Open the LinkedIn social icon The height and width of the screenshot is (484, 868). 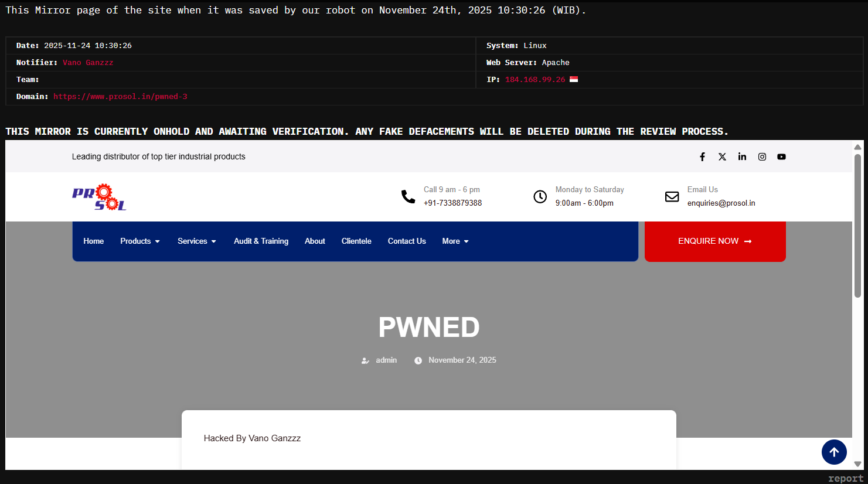[742, 156]
